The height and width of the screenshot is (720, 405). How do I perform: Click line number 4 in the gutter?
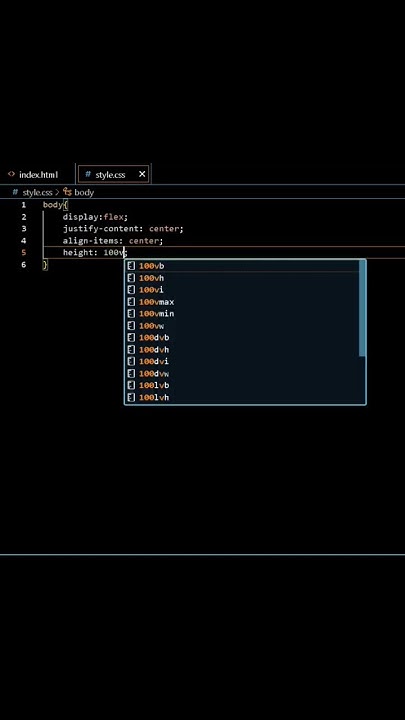click(23, 241)
